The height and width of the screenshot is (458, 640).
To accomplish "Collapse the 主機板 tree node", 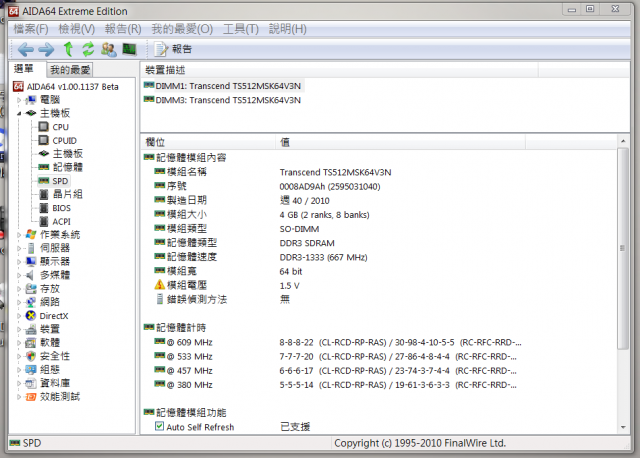I will [x=19, y=113].
